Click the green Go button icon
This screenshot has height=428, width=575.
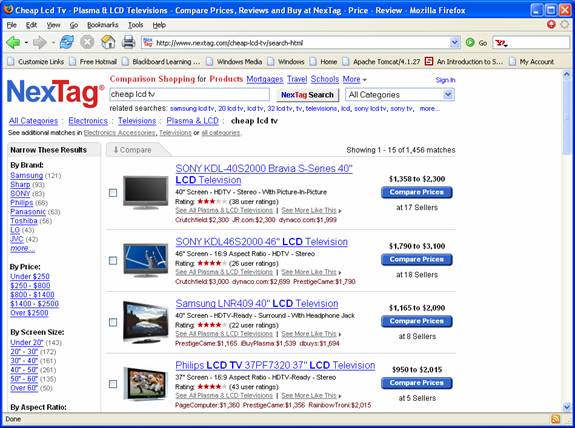pos(470,43)
